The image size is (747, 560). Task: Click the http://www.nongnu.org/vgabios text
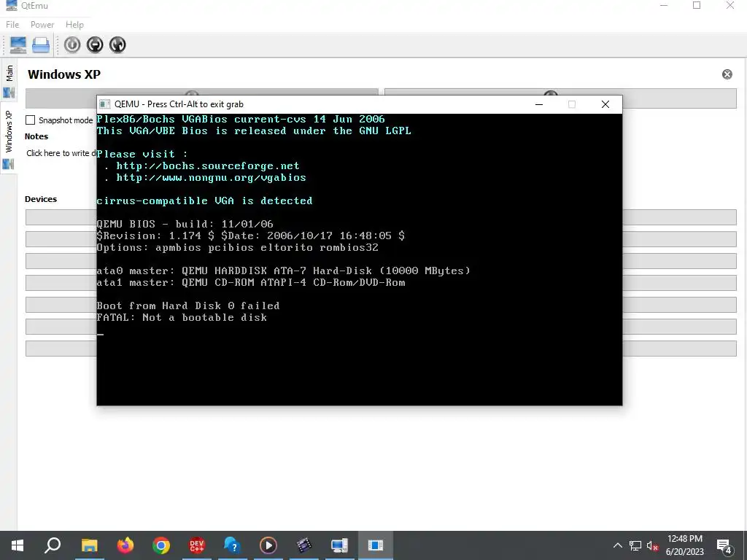click(x=211, y=178)
